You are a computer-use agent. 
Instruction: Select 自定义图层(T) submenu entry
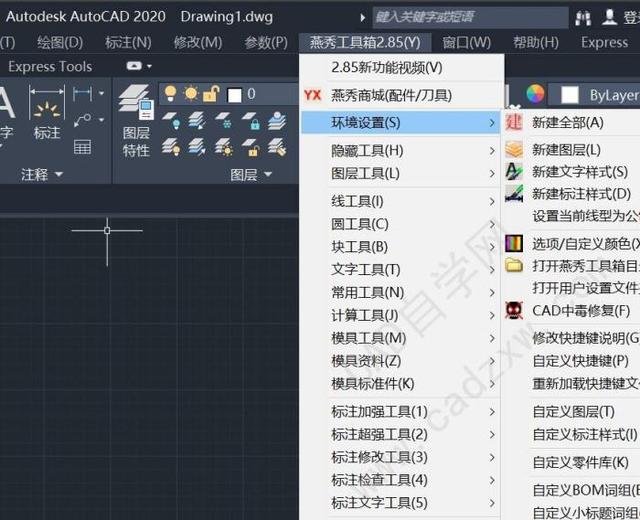point(573,411)
